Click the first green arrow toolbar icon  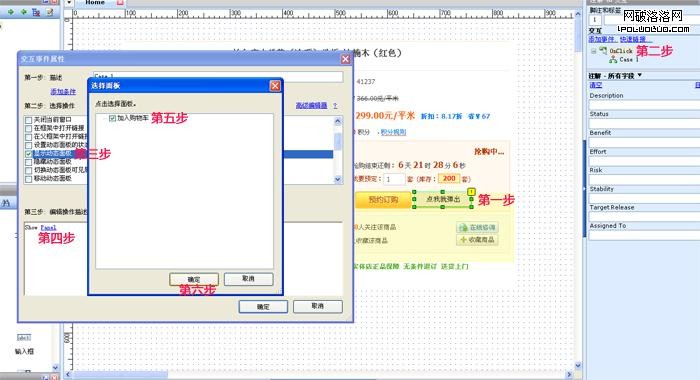[11, 13]
